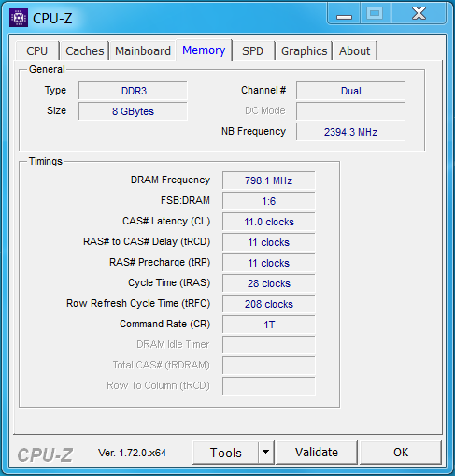Click the RAS# Precharge value field
The image size is (455, 476).
point(269,263)
